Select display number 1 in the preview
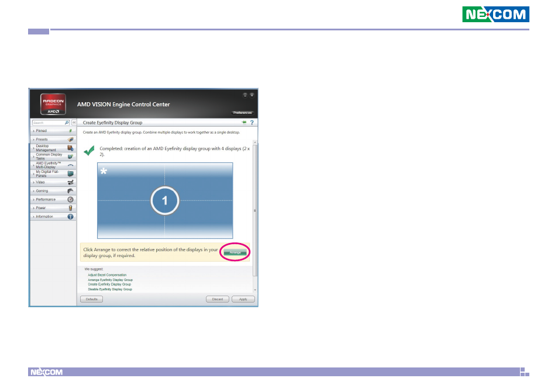This screenshot has width=558, height=392. pyautogui.click(x=165, y=200)
